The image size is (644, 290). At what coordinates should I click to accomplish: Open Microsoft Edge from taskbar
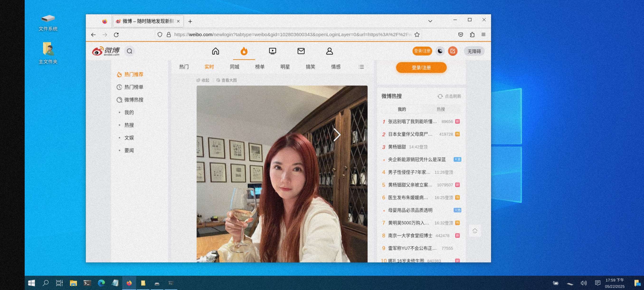[101, 283]
